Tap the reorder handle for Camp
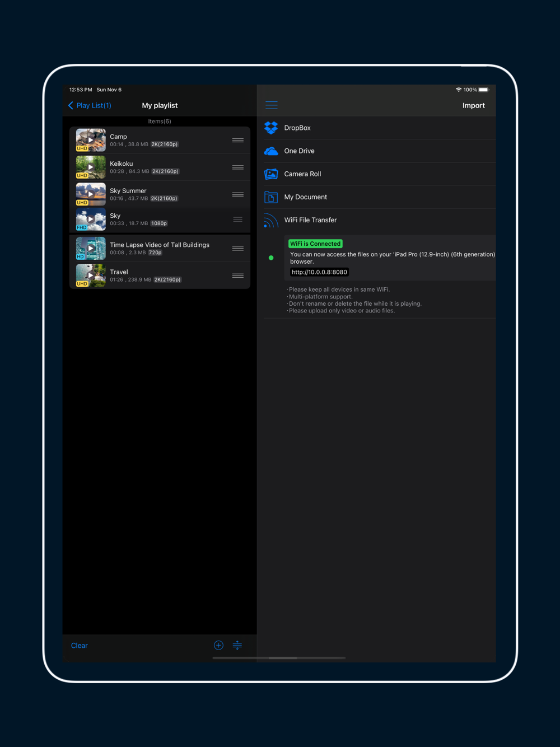The image size is (560, 747). tap(237, 141)
